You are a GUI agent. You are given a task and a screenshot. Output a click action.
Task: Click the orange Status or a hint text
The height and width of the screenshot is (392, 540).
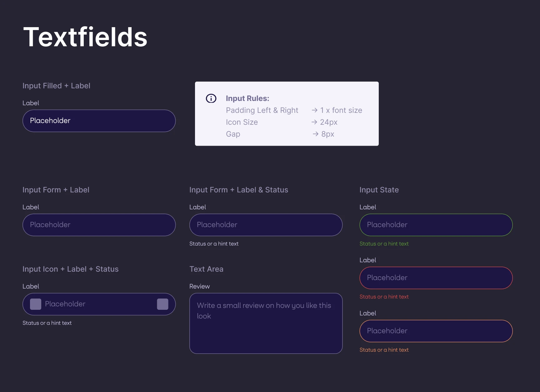click(x=384, y=350)
